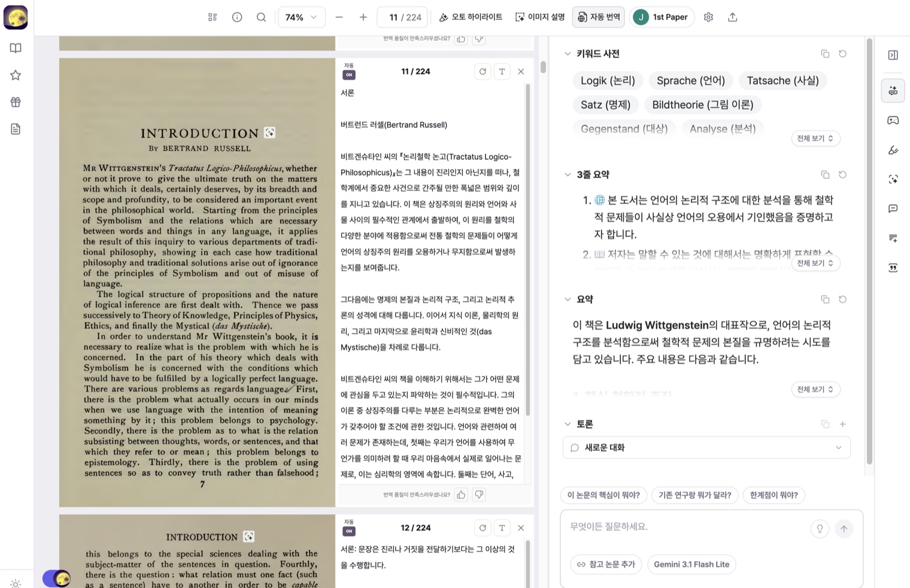This screenshot has height=588, width=910.
Task: Regenerate the 3줄 요약 section
Action: 842,175
